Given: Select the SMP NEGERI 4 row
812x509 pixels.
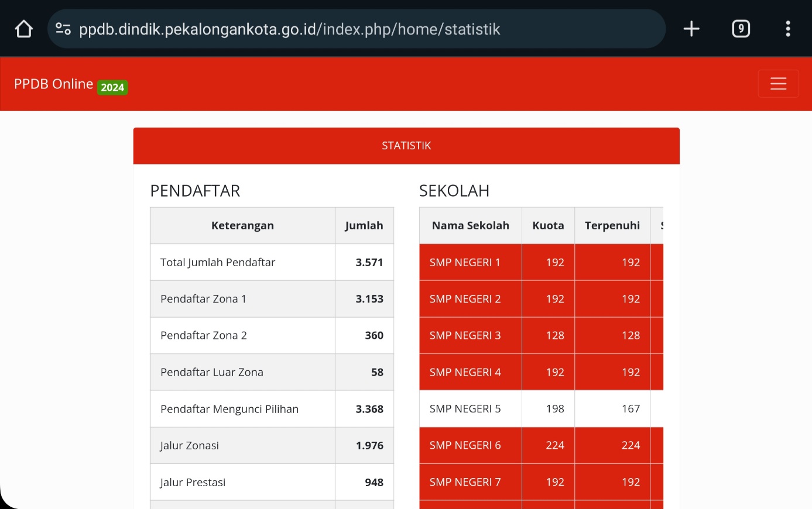Looking at the screenshot, I should point(542,372).
